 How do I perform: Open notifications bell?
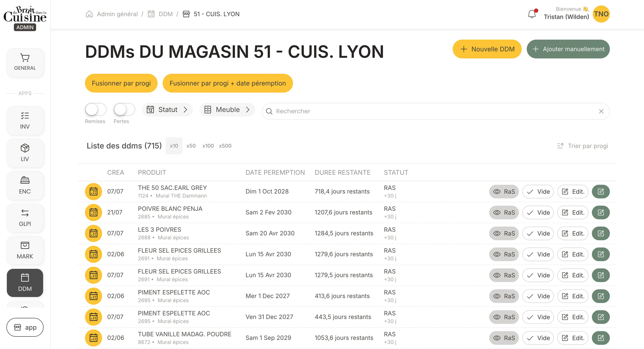pyautogui.click(x=532, y=14)
